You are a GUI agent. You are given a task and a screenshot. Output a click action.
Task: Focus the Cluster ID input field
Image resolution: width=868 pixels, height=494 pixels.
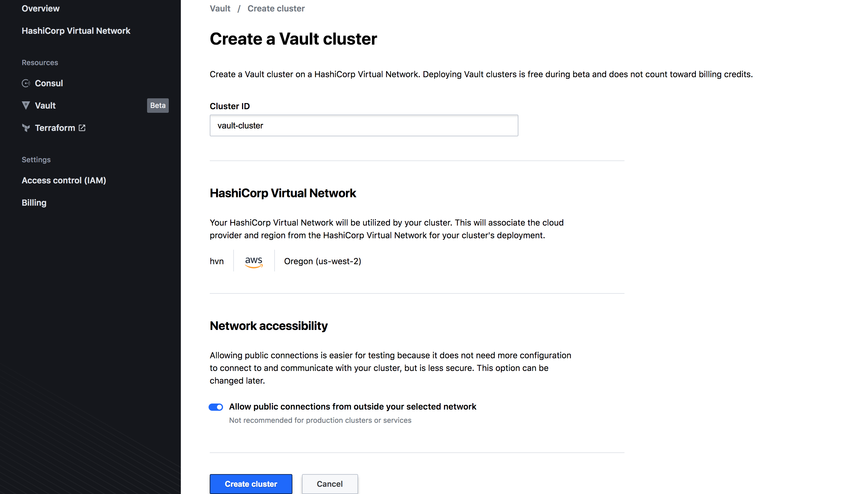[x=364, y=125]
